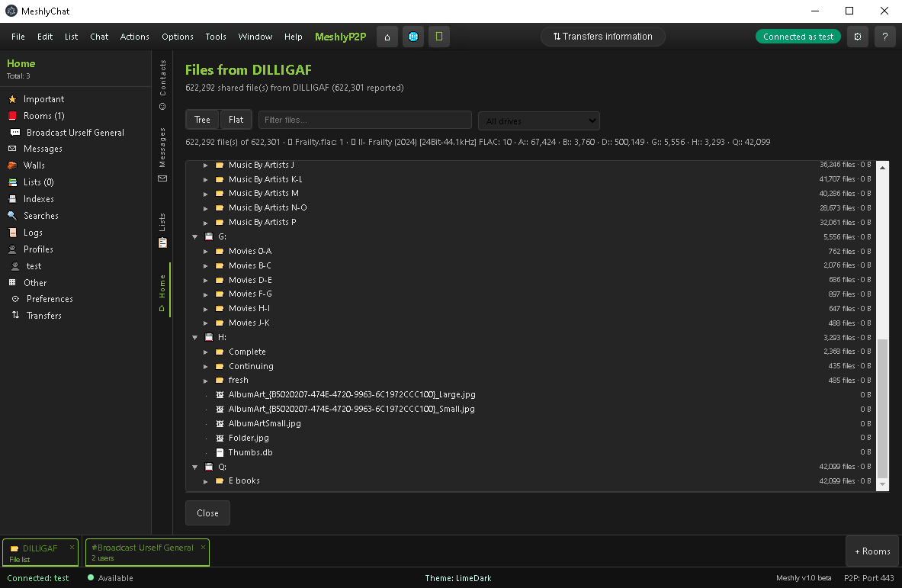Switch to Tree view

(203, 120)
